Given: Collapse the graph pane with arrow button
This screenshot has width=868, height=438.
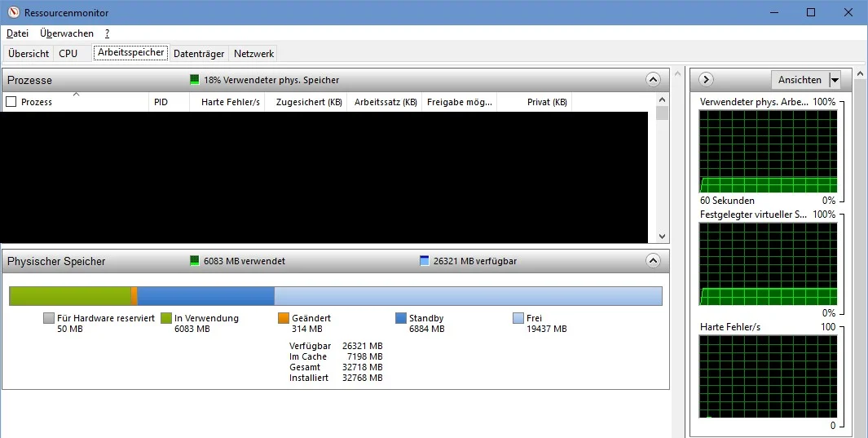Looking at the screenshot, I should (706, 80).
